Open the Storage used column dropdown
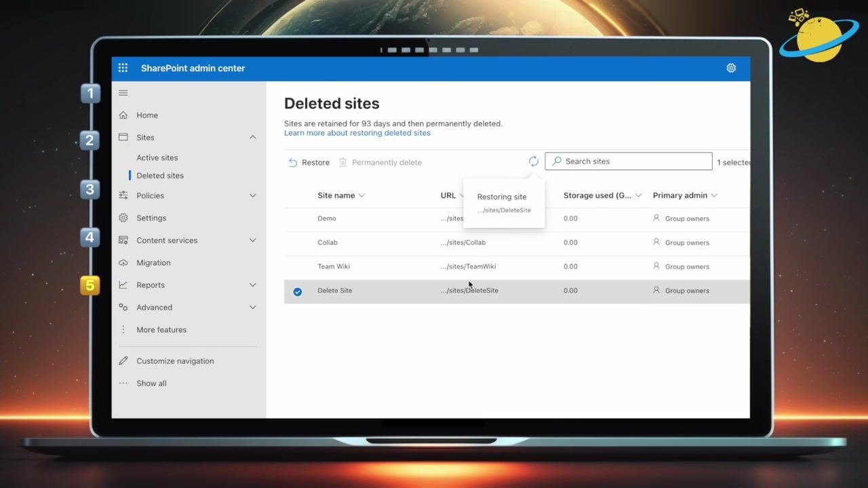 tap(638, 196)
